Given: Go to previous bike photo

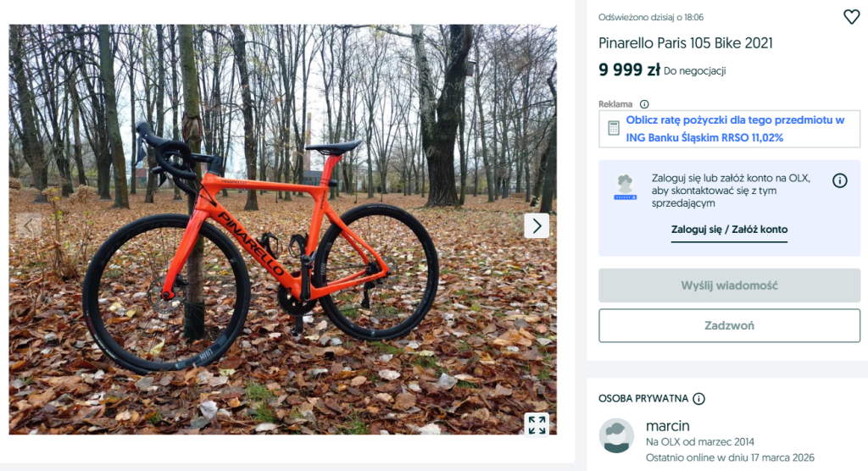Looking at the screenshot, I should (x=30, y=225).
